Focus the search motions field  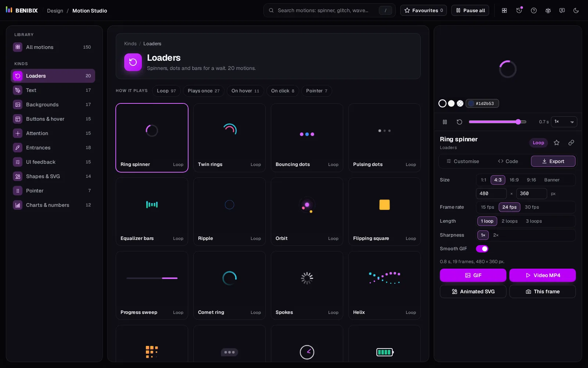pos(329,10)
